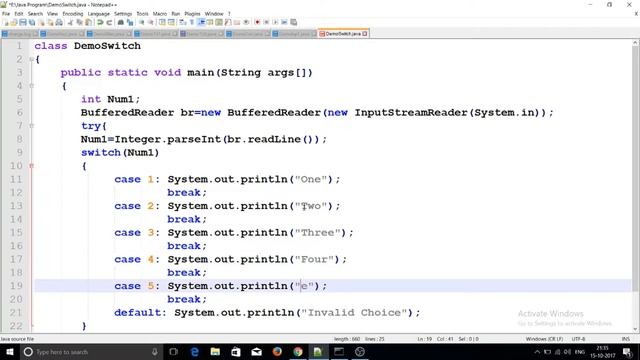This screenshot has height=360, width=640.
Task: Click the word switch on line 9
Action: [x=100, y=153]
